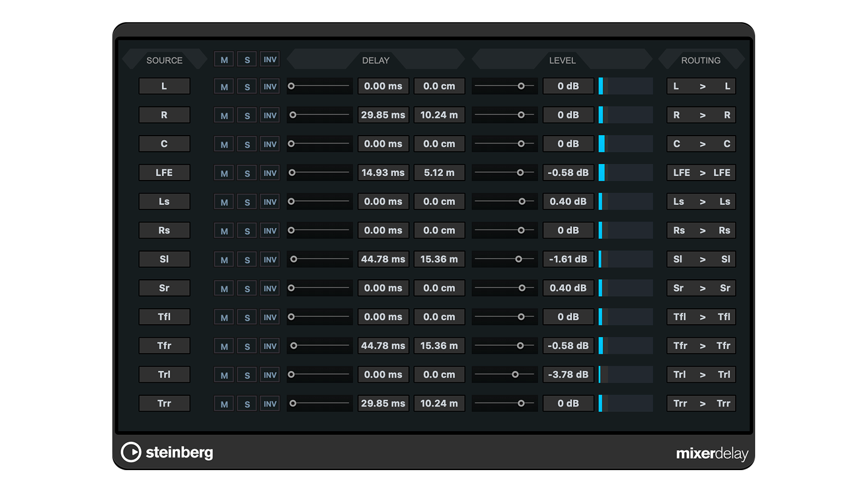
Task: Mute the Trr channel
Action: point(224,404)
